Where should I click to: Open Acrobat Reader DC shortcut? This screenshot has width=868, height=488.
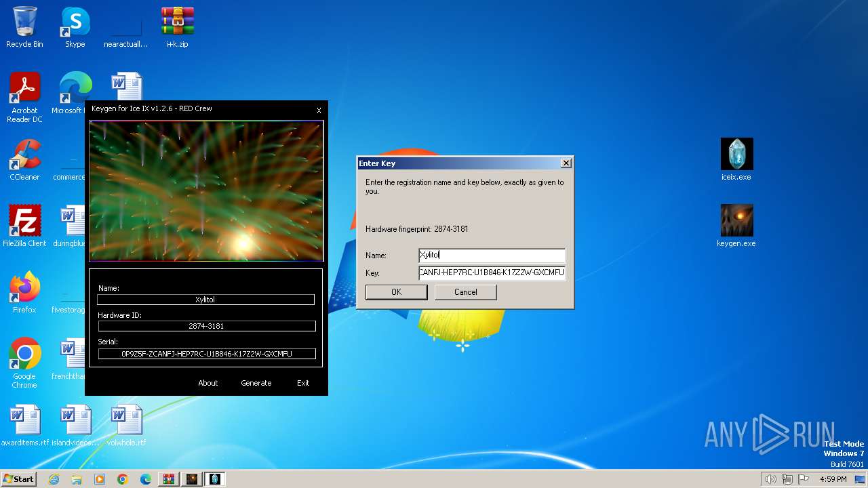point(24,98)
